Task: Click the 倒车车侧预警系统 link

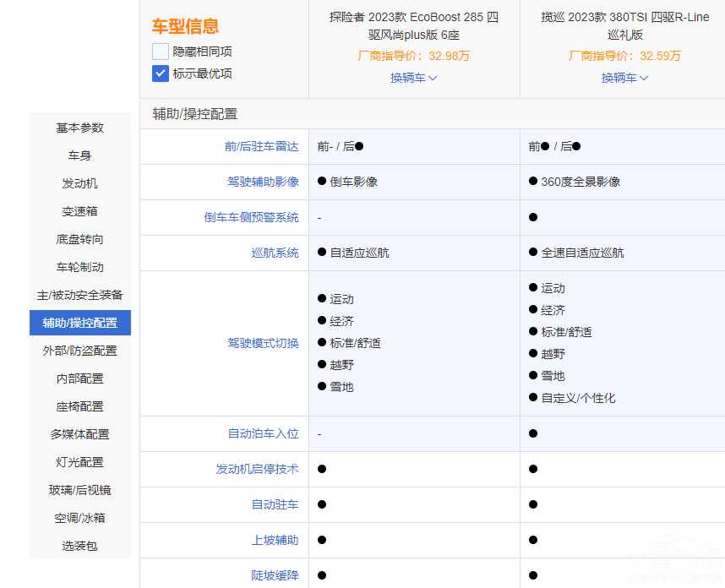Action: [251, 217]
